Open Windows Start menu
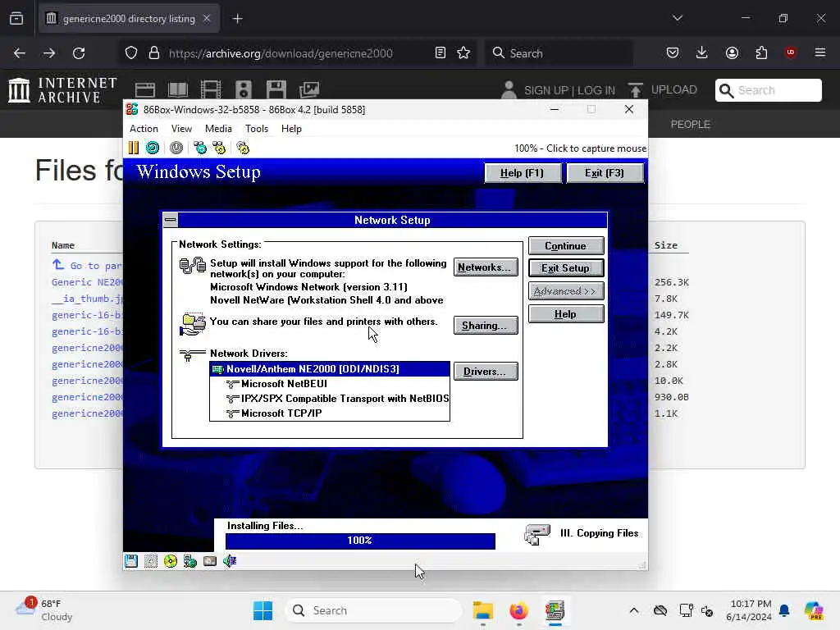The image size is (840, 630). 262,610
